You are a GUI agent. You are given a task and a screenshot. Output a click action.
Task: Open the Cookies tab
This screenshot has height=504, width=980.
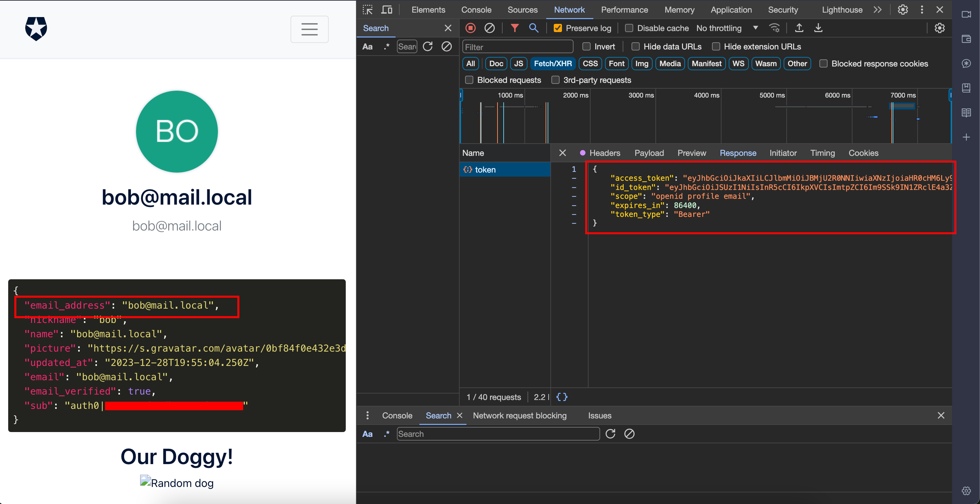[863, 153]
